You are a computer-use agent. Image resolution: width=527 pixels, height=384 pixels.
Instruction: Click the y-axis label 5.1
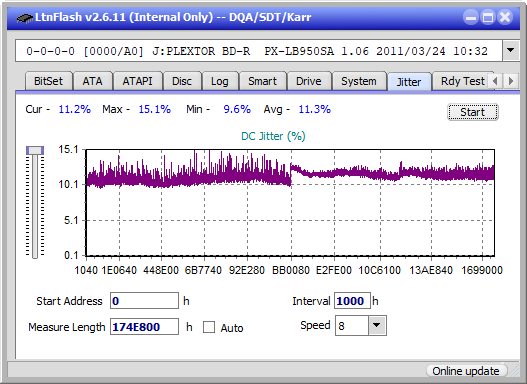point(71,220)
